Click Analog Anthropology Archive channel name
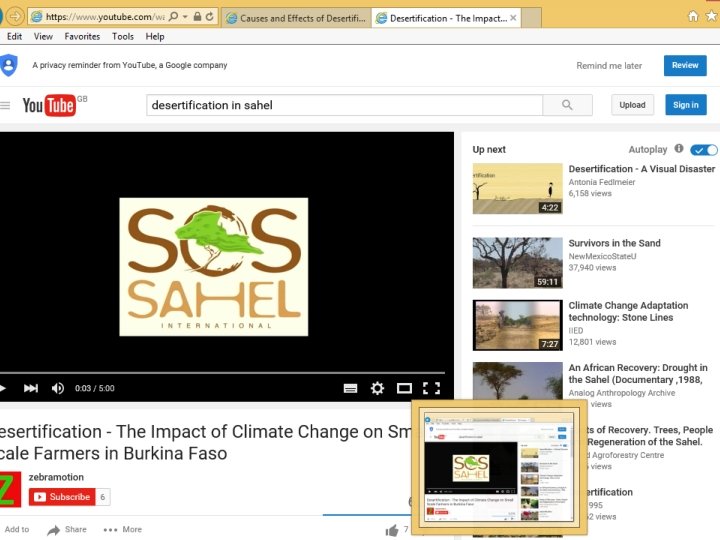Viewport: 720px width, 540px height. (x=622, y=393)
